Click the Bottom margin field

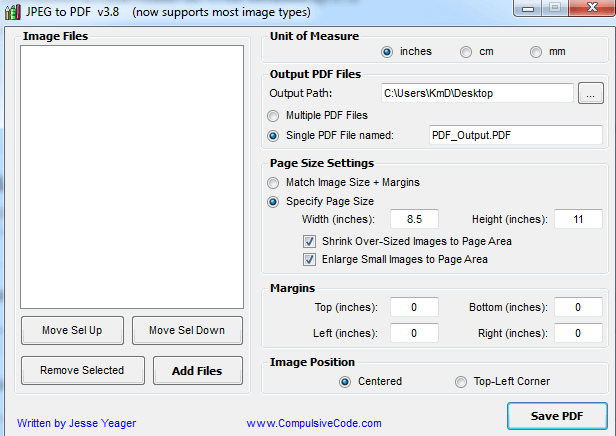(x=578, y=307)
